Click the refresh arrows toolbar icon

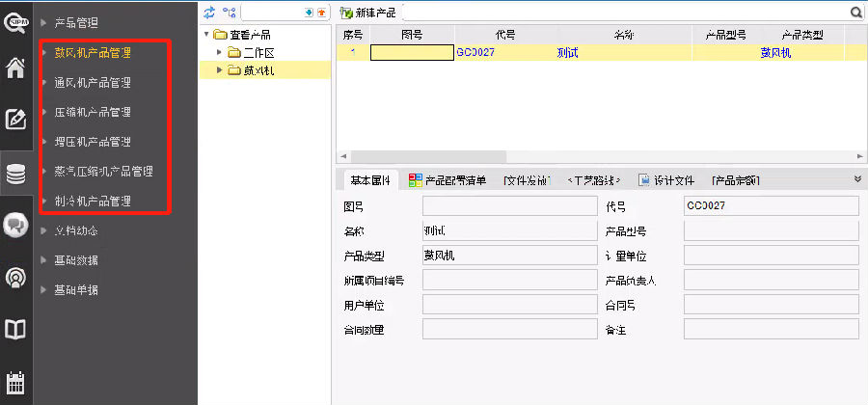point(208,13)
